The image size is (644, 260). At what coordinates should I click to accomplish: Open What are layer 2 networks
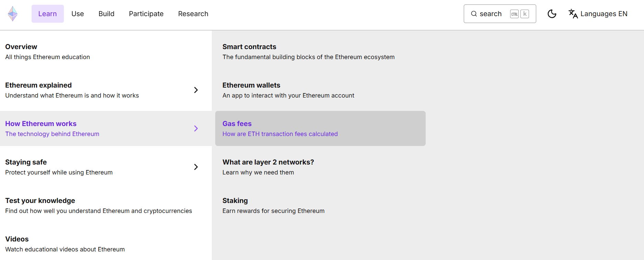[320, 167]
